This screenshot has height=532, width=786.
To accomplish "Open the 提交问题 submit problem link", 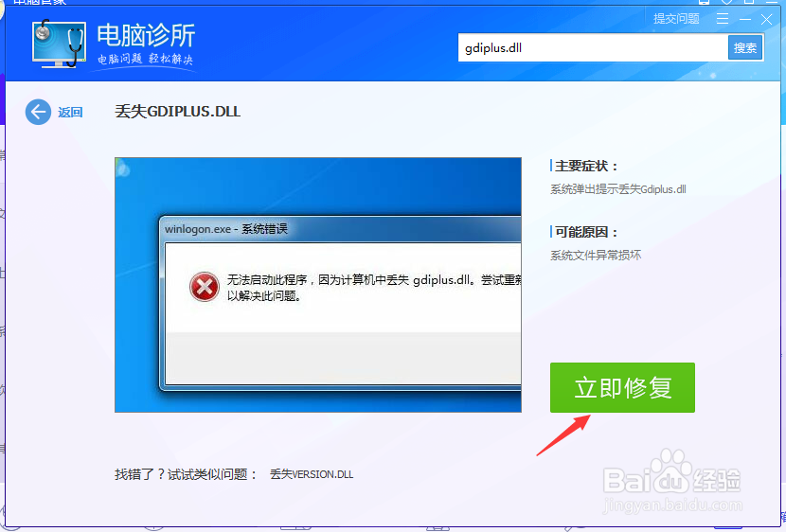I will 676,19.
